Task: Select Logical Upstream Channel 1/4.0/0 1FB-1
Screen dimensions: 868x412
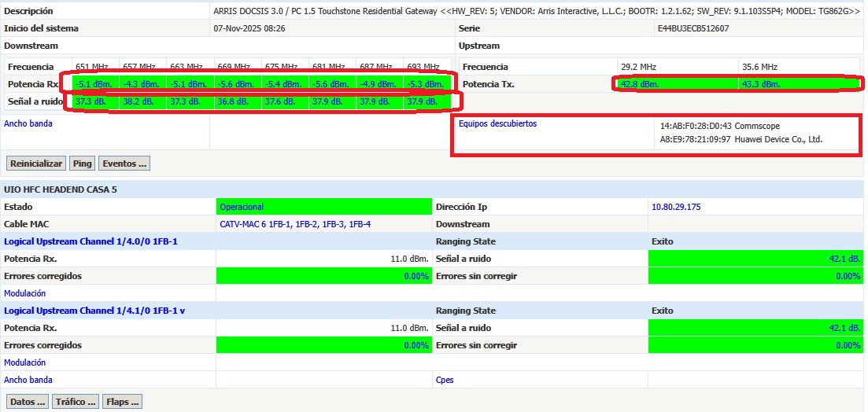Action: coord(90,241)
